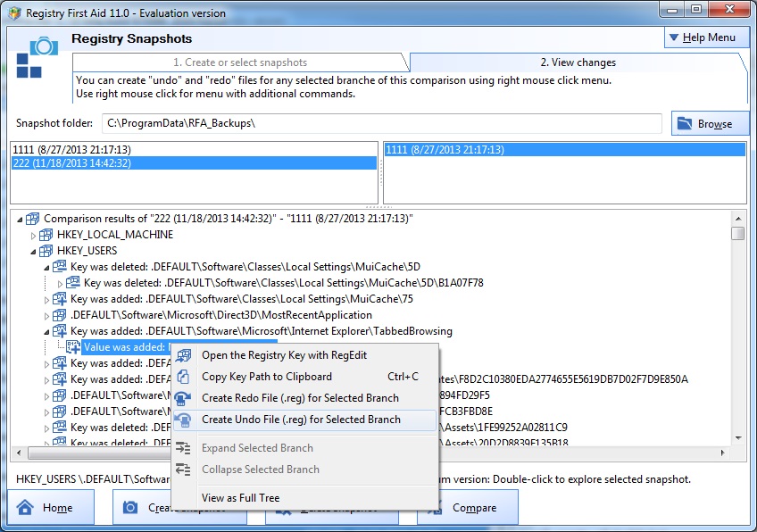The height and width of the screenshot is (532, 757).
Task: Choose Open the Registry Key with RegEdit
Action: click(x=304, y=355)
